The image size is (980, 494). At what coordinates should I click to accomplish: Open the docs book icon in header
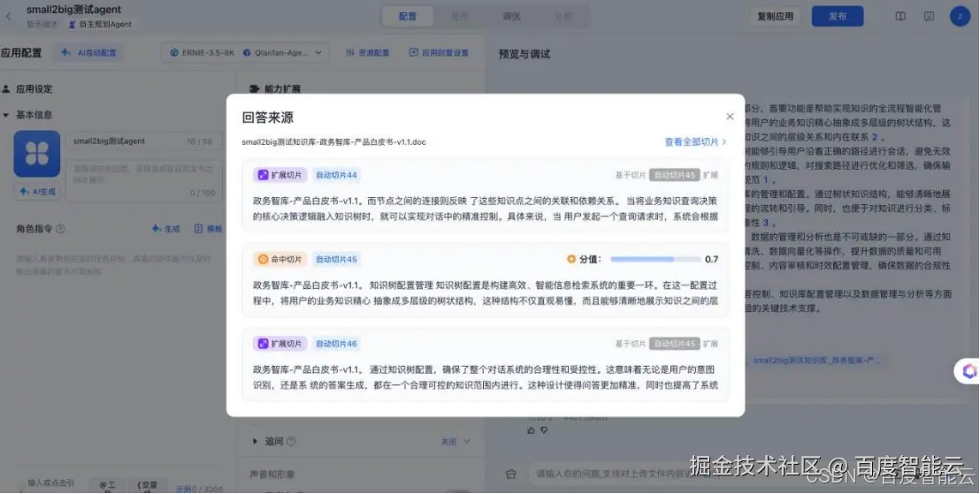point(900,17)
